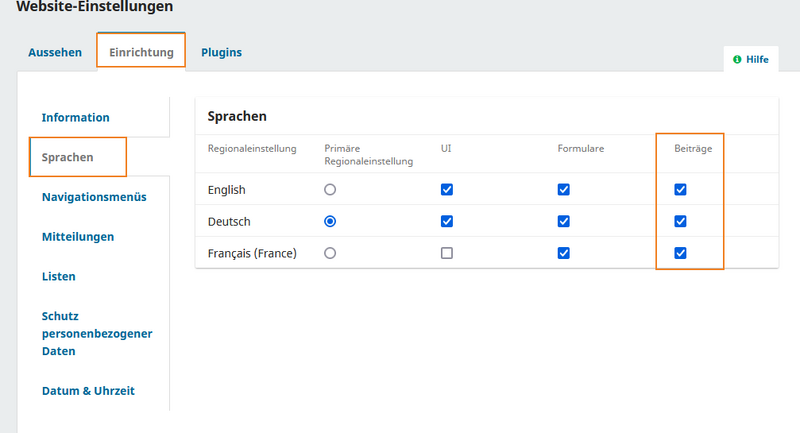Click the Français (France) row label
800x433 pixels.
tap(252, 253)
